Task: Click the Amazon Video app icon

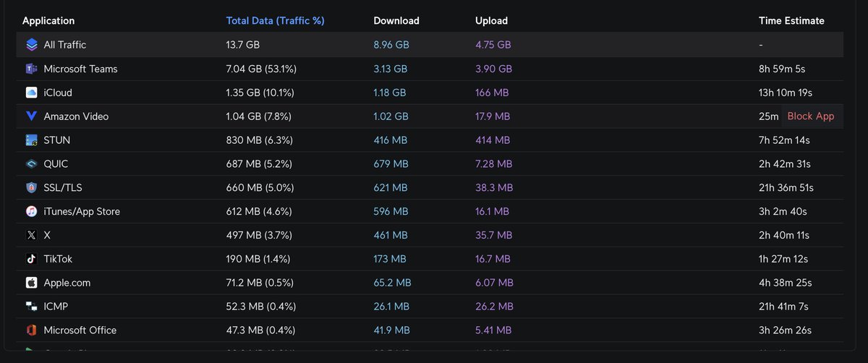Action: tap(31, 116)
